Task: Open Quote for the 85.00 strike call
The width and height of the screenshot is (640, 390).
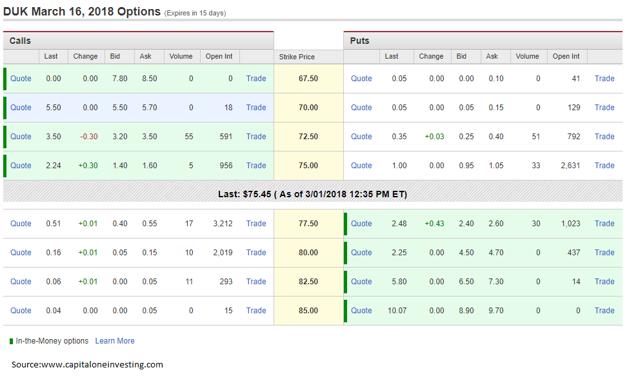Action: pyautogui.click(x=21, y=310)
